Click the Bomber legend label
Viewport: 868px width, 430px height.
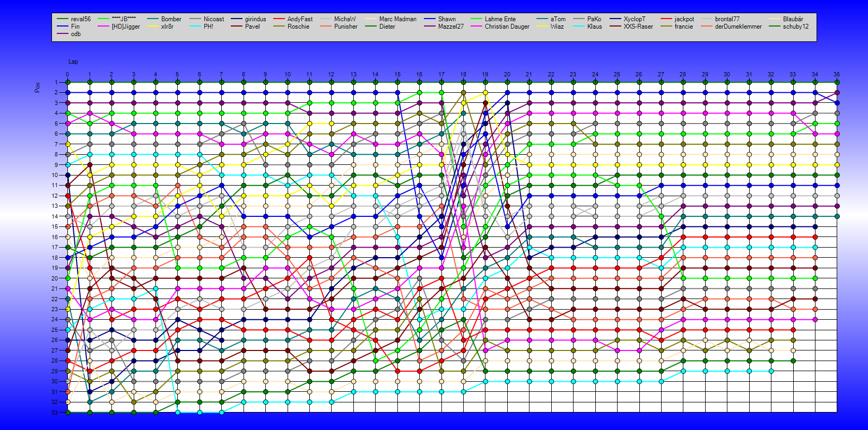point(164,19)
